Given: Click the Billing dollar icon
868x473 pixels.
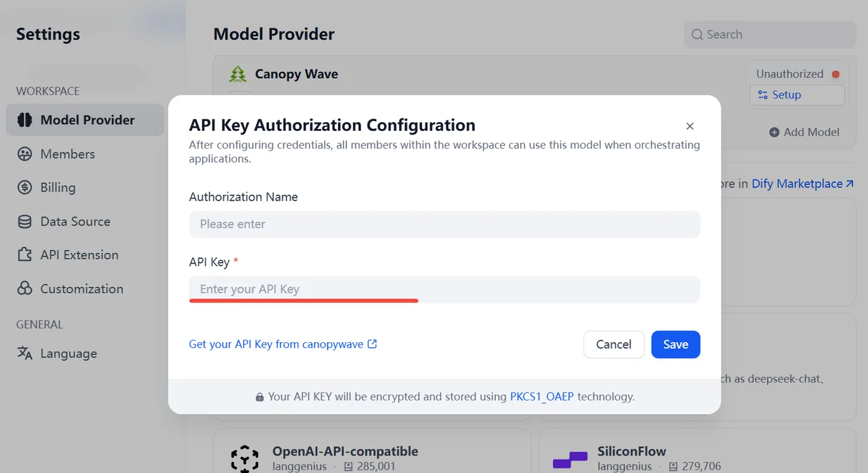Looking at the screenshot, I should (25, 188).
